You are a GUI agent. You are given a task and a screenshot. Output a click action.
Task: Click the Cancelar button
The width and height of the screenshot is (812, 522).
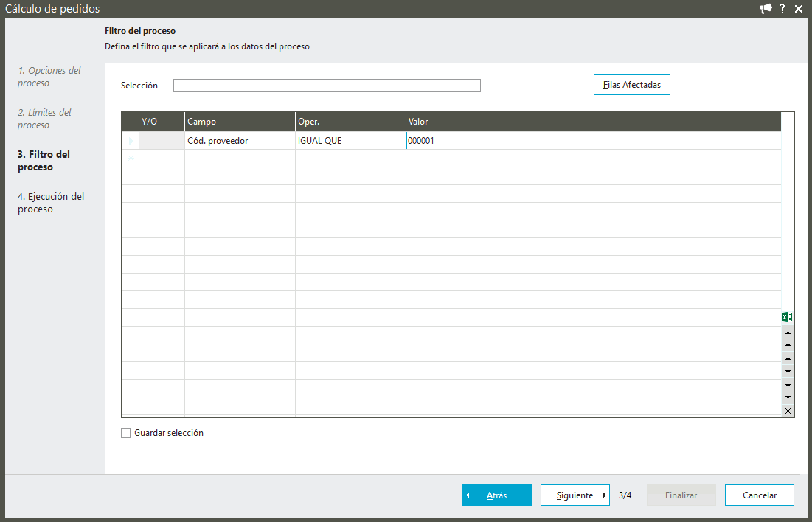[759, 495]
